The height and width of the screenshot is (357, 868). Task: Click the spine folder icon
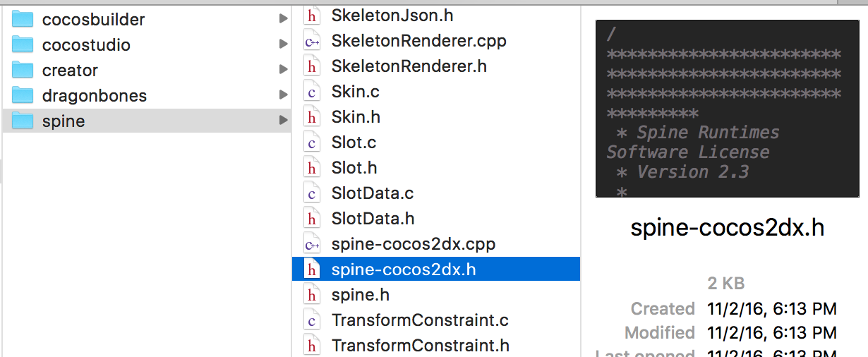pyautogui.click(x=23, y=121)
